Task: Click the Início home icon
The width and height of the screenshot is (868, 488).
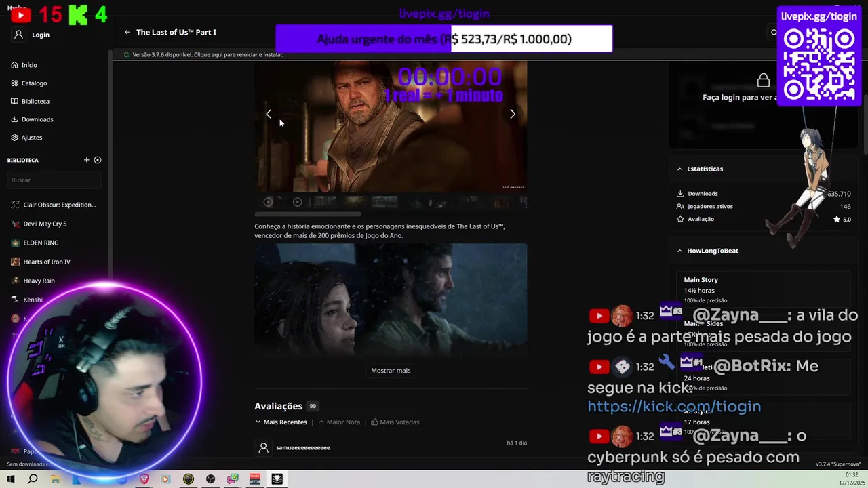Action: [x=14, y=65]
